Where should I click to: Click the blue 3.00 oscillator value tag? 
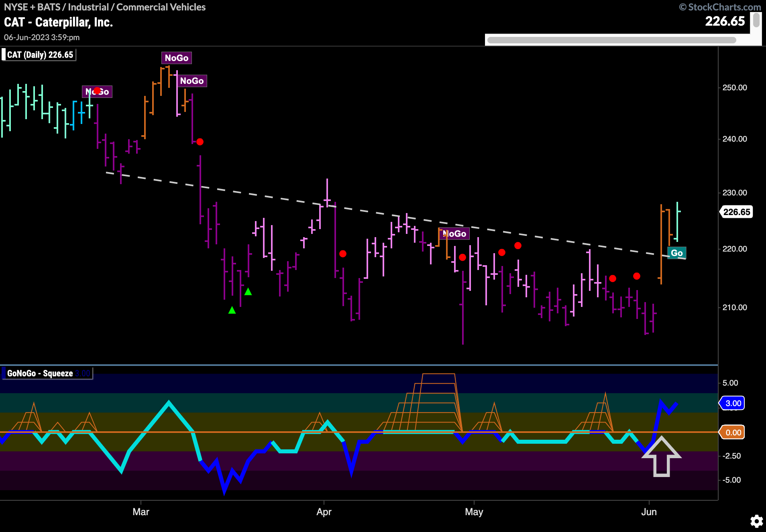[x=733, y=403]
